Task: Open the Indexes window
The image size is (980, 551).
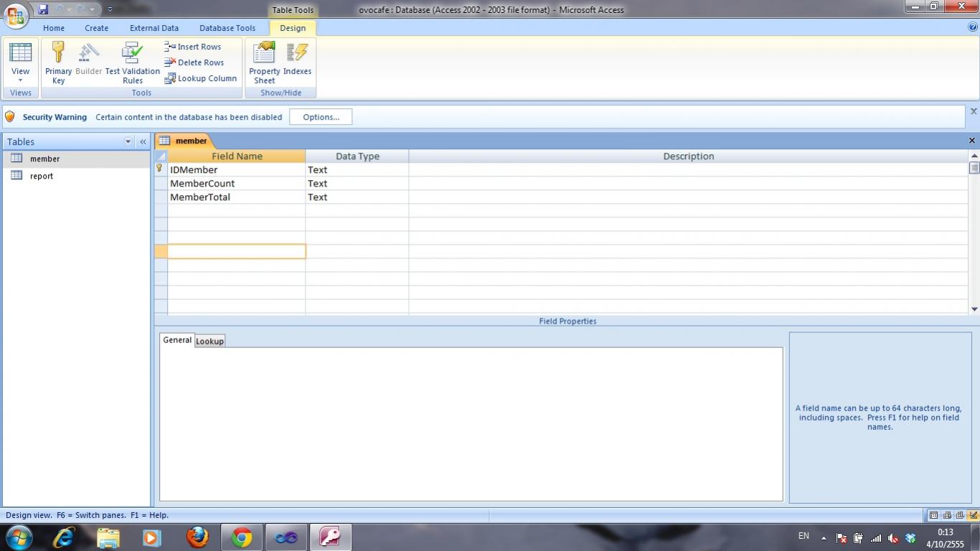Action: click(297, 54)
